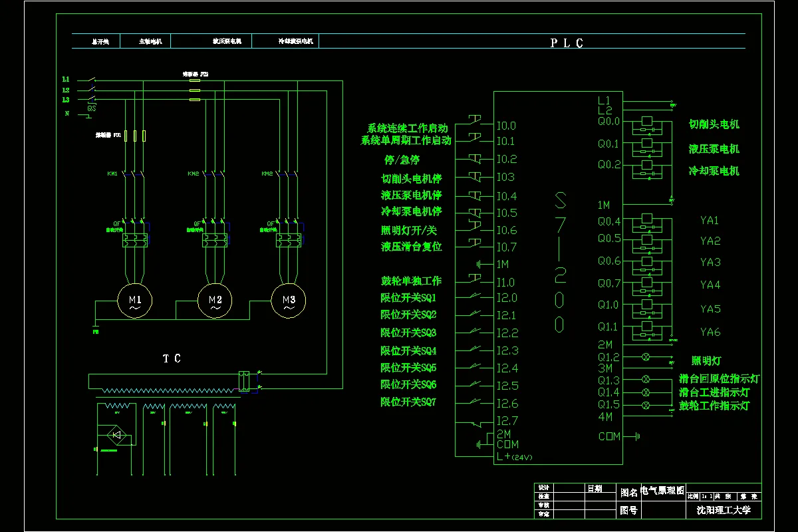798x532 pixels.
Task: Select the YA1 solenoid label
Action: point(710,221)
